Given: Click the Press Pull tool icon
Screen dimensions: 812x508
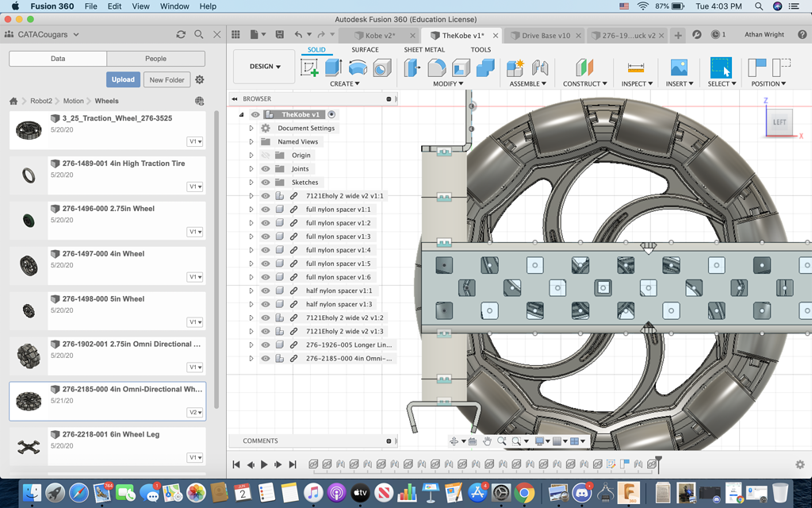Looking at the screenshot, I should [x=412, y=68].
